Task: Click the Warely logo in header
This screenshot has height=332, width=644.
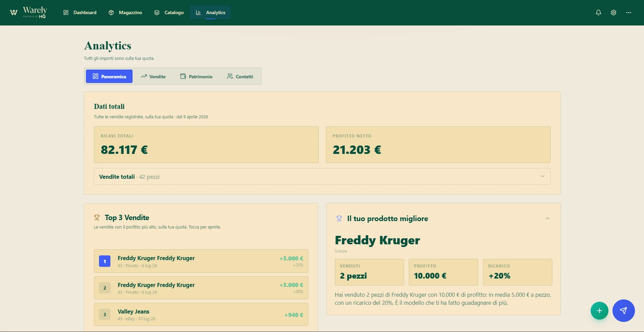Action: click(28, 12)
